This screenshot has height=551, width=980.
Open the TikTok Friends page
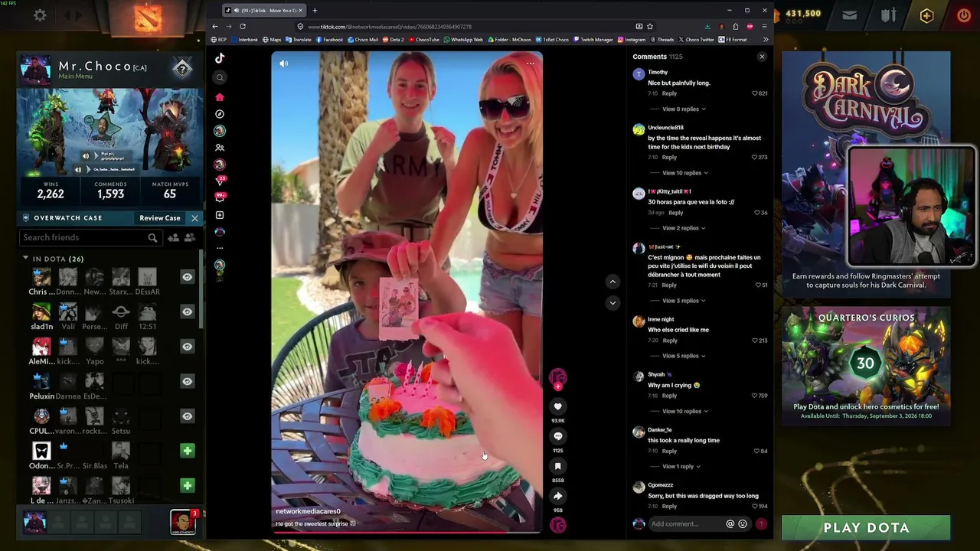click(220, 148)
